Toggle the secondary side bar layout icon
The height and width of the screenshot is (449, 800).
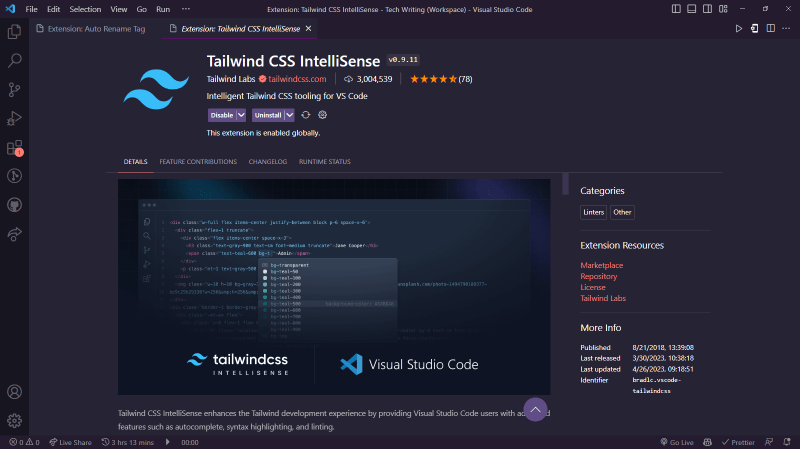(x=707, y=9)
